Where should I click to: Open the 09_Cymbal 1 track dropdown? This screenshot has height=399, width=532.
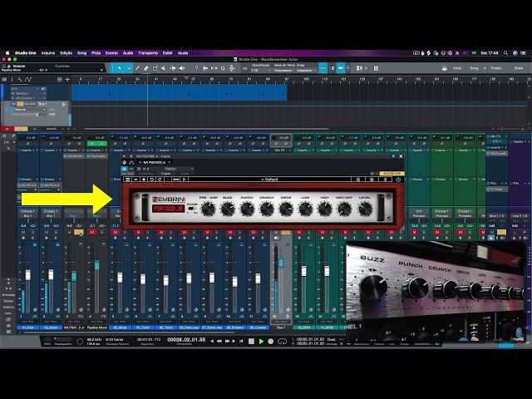tap(30, 98)
